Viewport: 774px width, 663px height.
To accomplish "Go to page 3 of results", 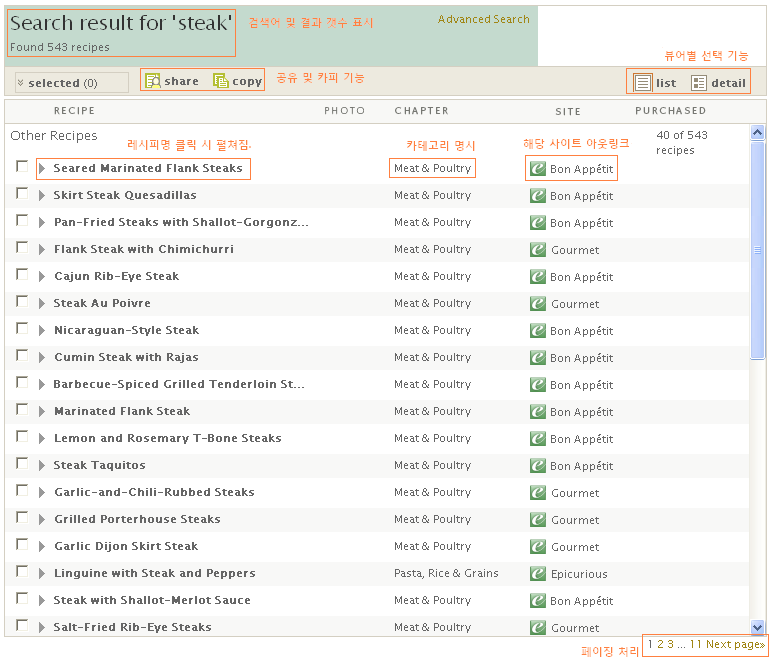I will point(670,644).
